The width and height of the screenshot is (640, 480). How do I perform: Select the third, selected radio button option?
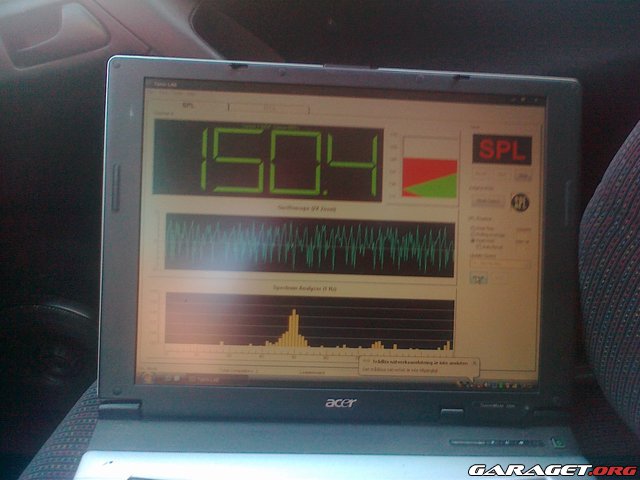click(472, 240)
